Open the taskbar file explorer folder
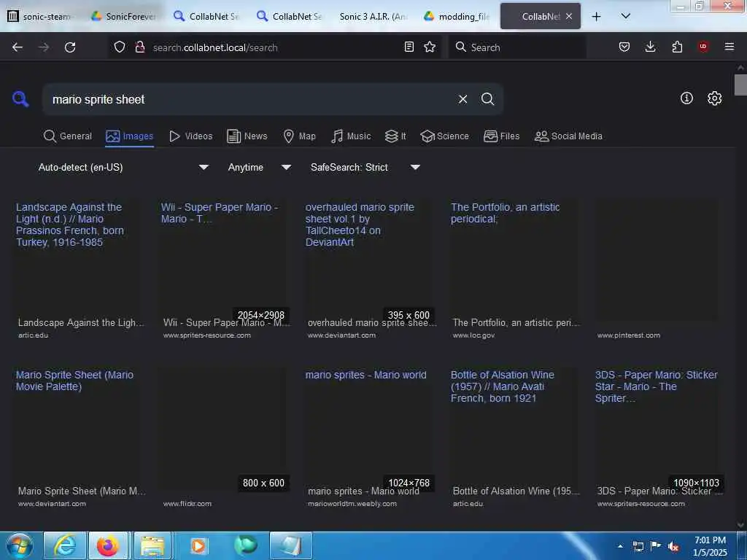Image resolution: width=747 pixels, height=560 pixels. (x=152, y=545)
